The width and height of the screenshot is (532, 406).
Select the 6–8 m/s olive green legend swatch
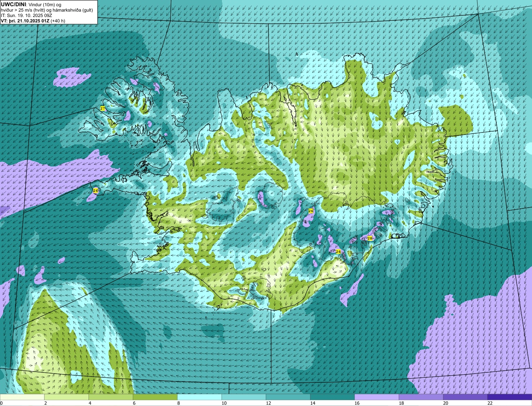click(x=155, y=397)
